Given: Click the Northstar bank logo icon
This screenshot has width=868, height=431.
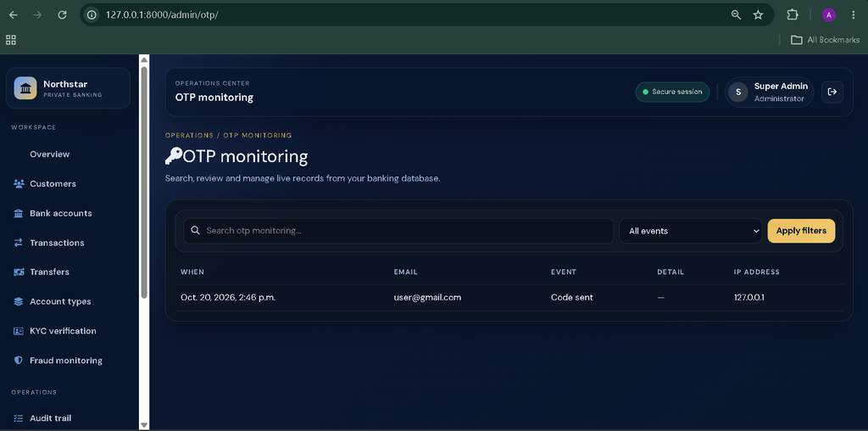Looking at the screenshot, I should point(25,88).
